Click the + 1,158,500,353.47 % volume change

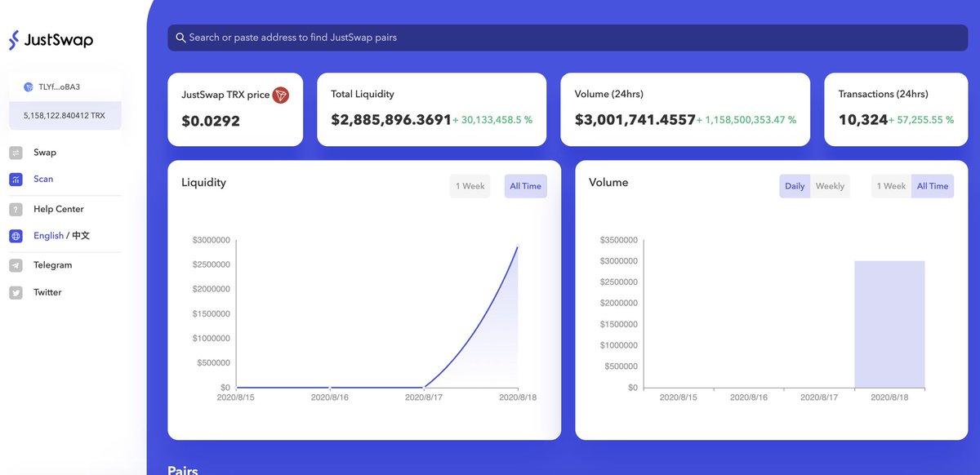click(x=746, y=120)
